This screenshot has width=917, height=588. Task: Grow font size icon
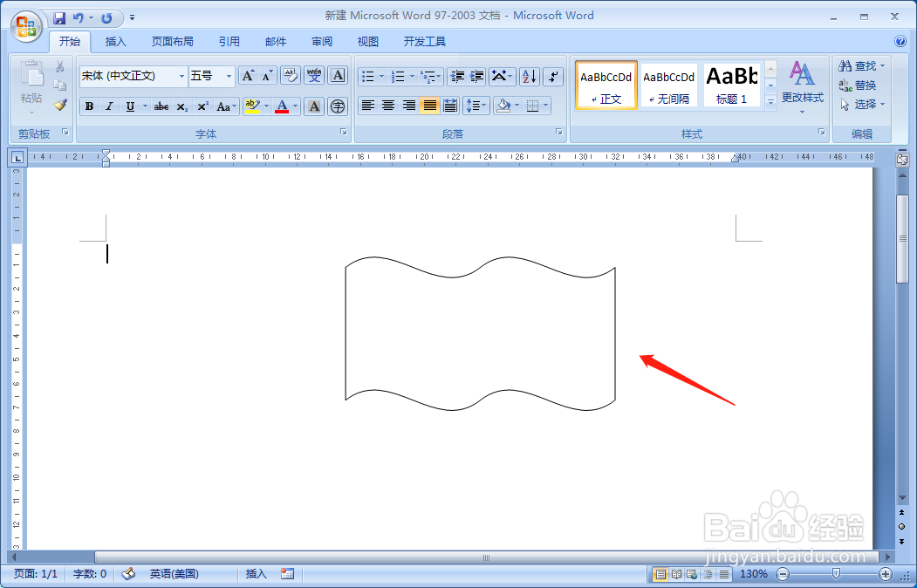(x=248, y=75)
